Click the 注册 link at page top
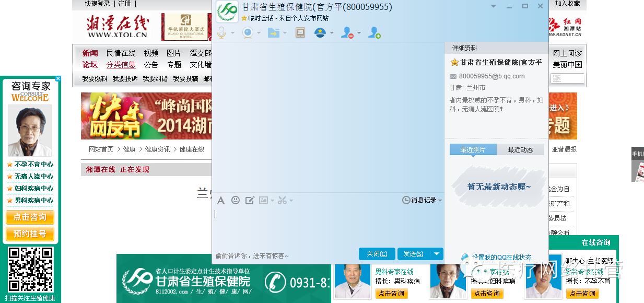Screen dimensions: 644x303 tap(124, 4)
